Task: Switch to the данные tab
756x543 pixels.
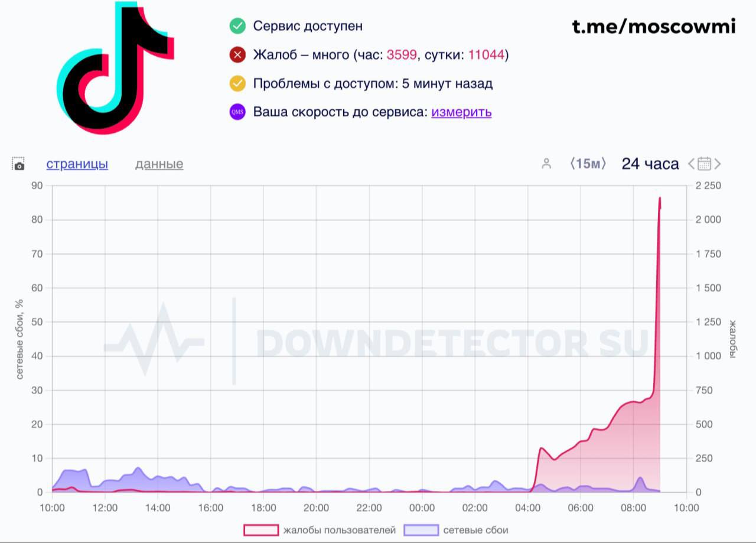Action: [x=159, y=164]
